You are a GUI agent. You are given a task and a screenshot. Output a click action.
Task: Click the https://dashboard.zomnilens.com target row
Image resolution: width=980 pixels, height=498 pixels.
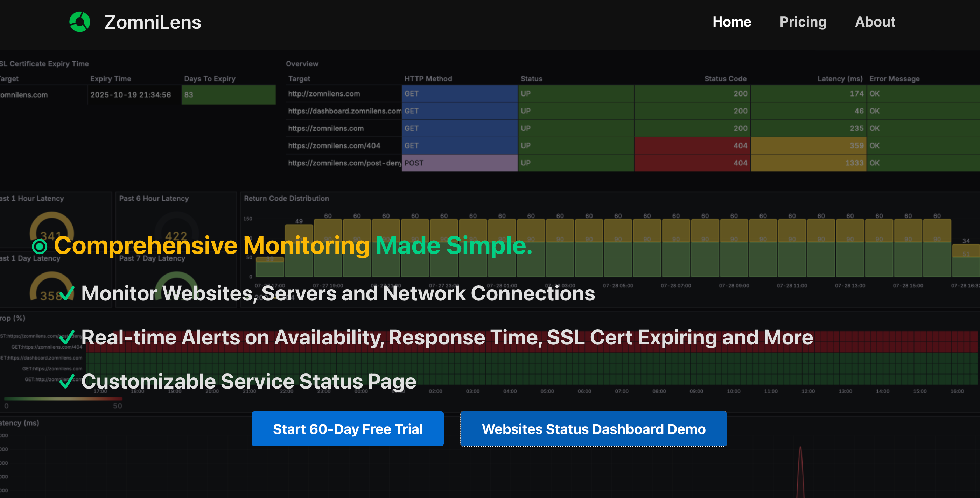click(344, 111)
